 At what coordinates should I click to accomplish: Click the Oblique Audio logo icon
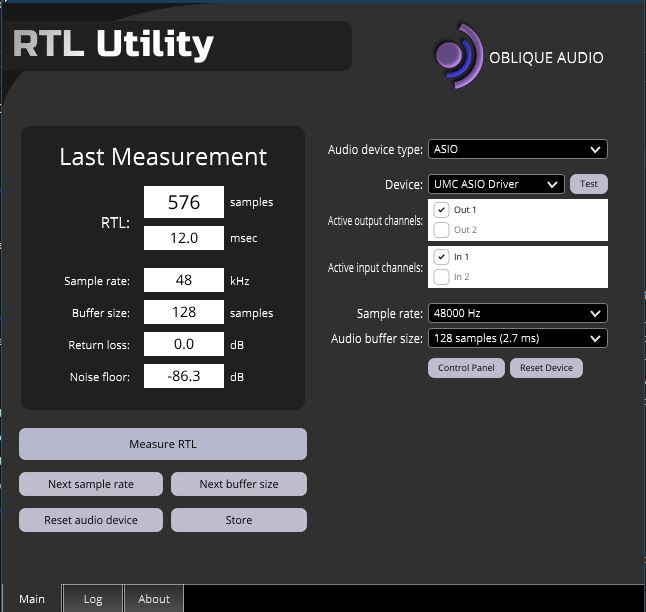coord(456,55)
